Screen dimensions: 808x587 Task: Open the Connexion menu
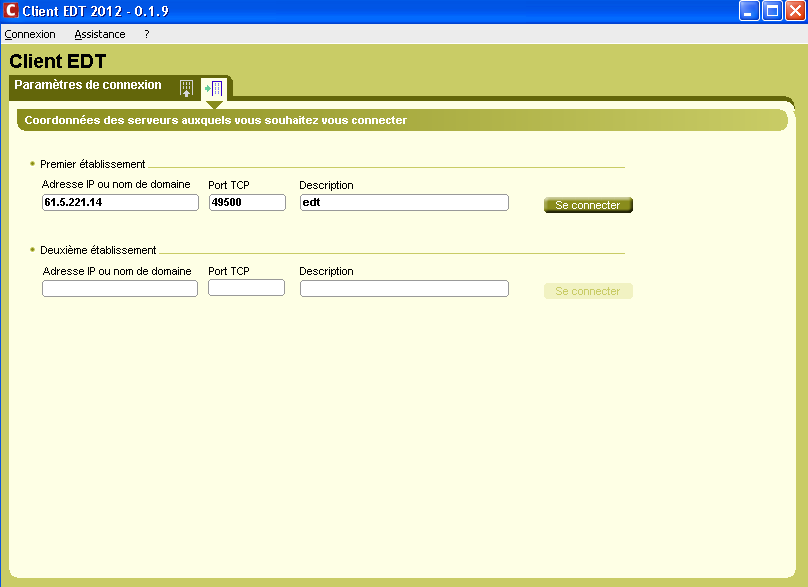coord(30,34)
